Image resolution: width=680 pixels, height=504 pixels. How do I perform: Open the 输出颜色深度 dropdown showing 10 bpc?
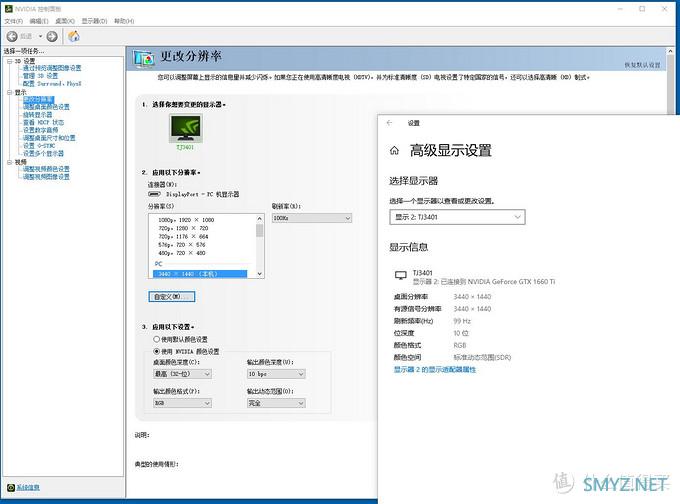click(276, 374)
